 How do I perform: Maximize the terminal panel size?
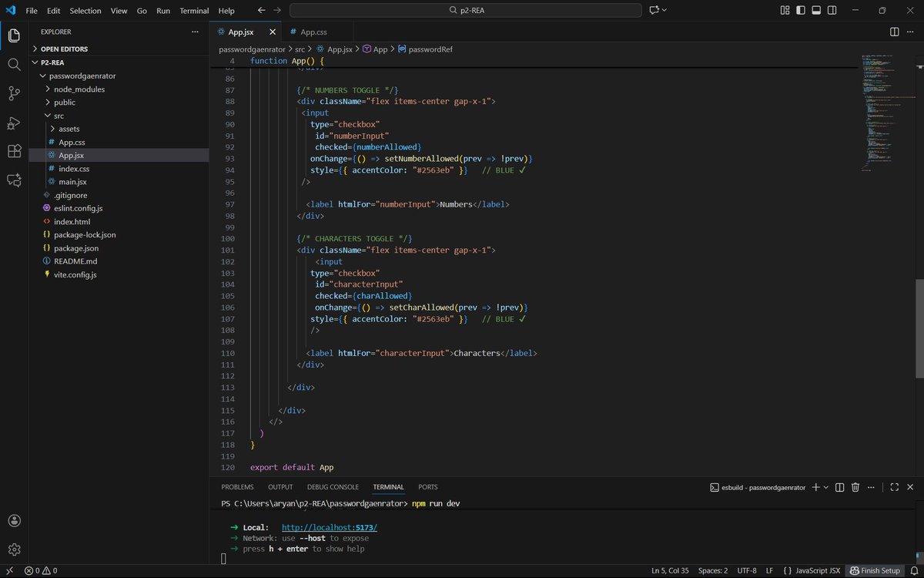click(894, 487)
